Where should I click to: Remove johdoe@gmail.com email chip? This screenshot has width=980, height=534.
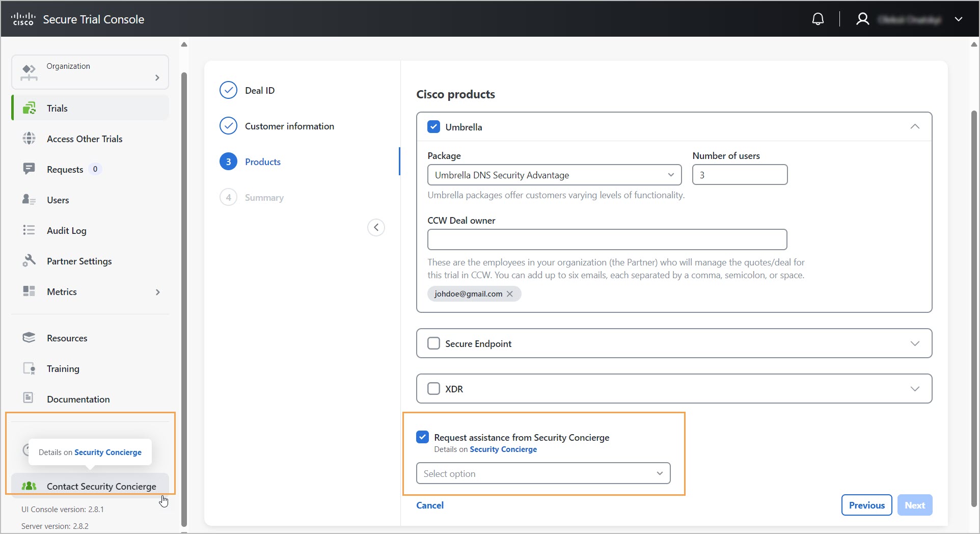[509, 293]
